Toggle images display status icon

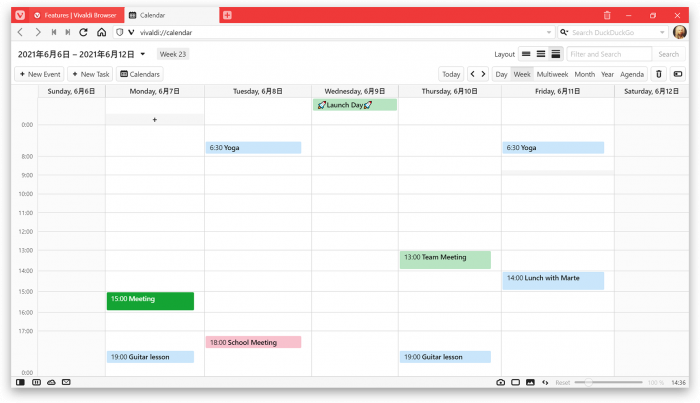pyautogui.click(x=530, y=382)
